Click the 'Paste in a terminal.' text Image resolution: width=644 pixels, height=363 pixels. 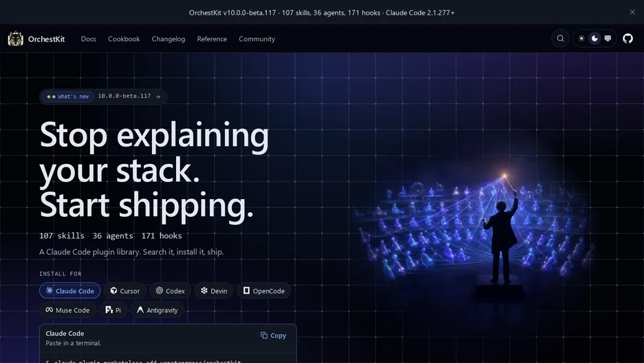73,343
